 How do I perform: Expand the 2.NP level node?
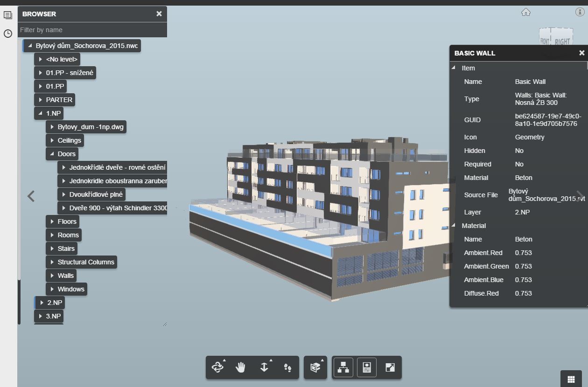(41, 302)
